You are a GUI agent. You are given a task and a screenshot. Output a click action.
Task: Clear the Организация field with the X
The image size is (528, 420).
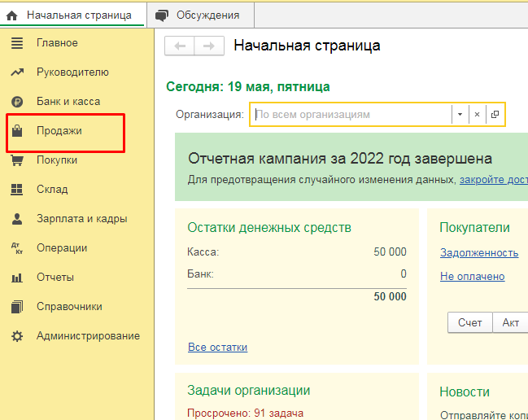coord(478,115)
